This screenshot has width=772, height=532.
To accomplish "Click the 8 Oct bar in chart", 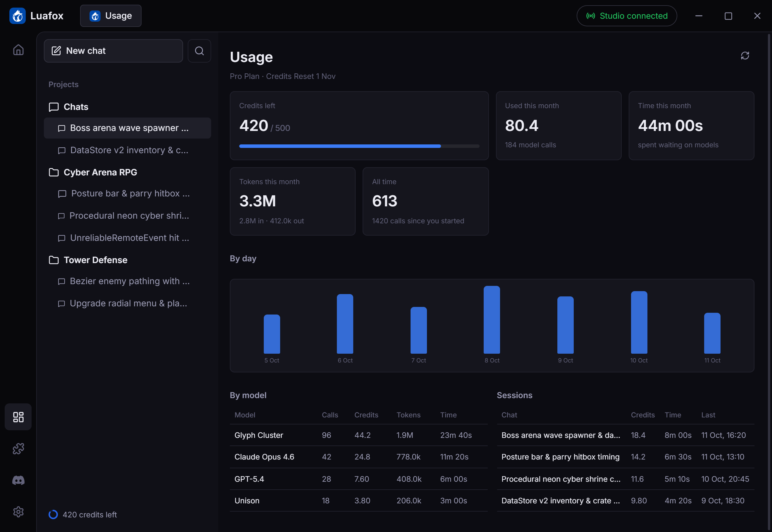I will [492, 319].
